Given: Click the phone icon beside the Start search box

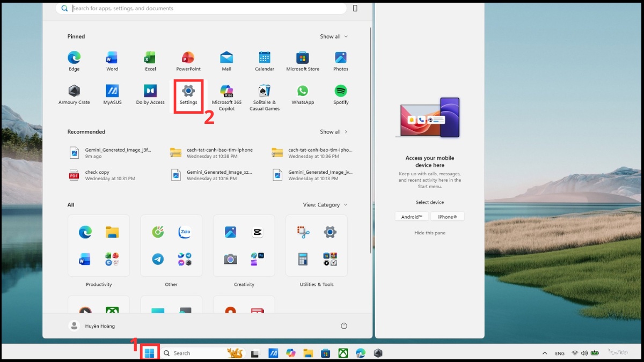Looking at the screenshot, I should pyautogui.click(x=355, y=9).
